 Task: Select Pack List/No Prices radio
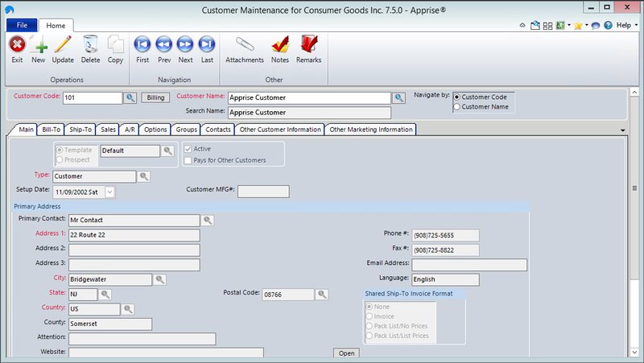(x=369, y=326)
